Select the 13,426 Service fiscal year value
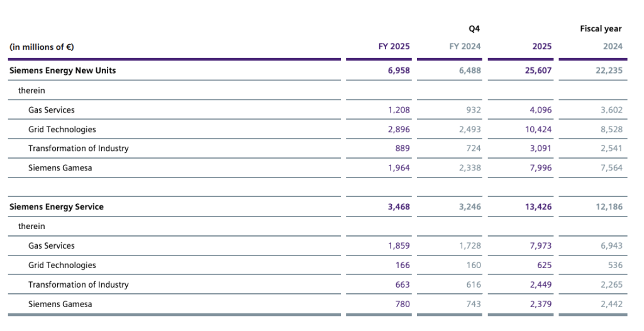The width and height of the screenshot is (644, 331). 538,206
